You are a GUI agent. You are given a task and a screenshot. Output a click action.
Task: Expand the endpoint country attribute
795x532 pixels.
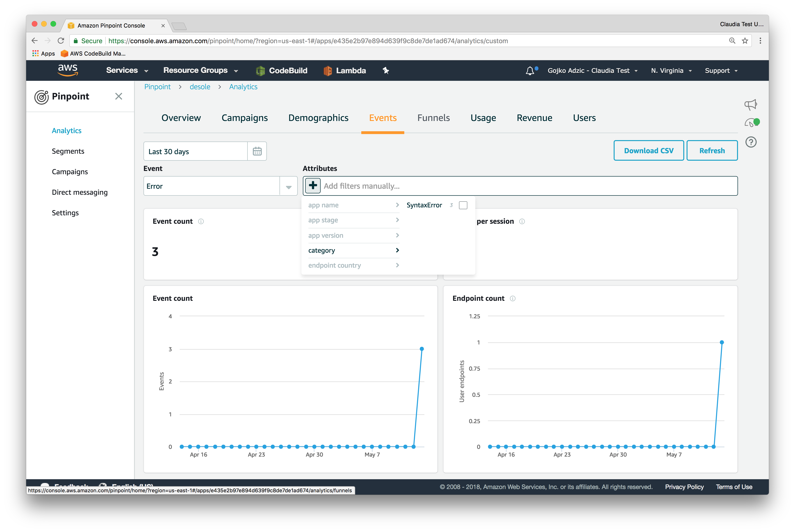coord(353,265)
